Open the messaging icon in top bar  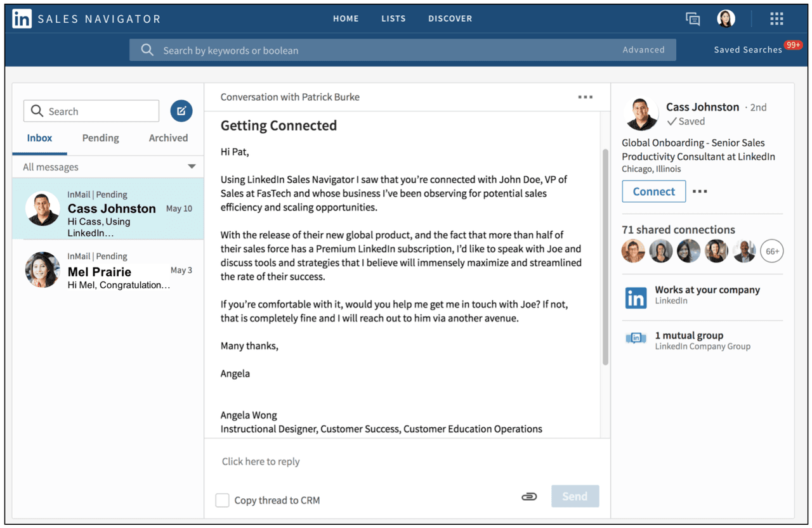[x=693, y=19]
